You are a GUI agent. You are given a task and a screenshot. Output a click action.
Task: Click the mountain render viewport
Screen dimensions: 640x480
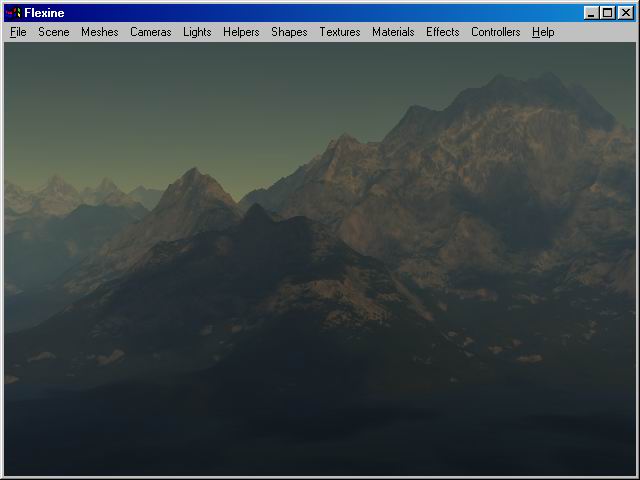coord(320,259)
